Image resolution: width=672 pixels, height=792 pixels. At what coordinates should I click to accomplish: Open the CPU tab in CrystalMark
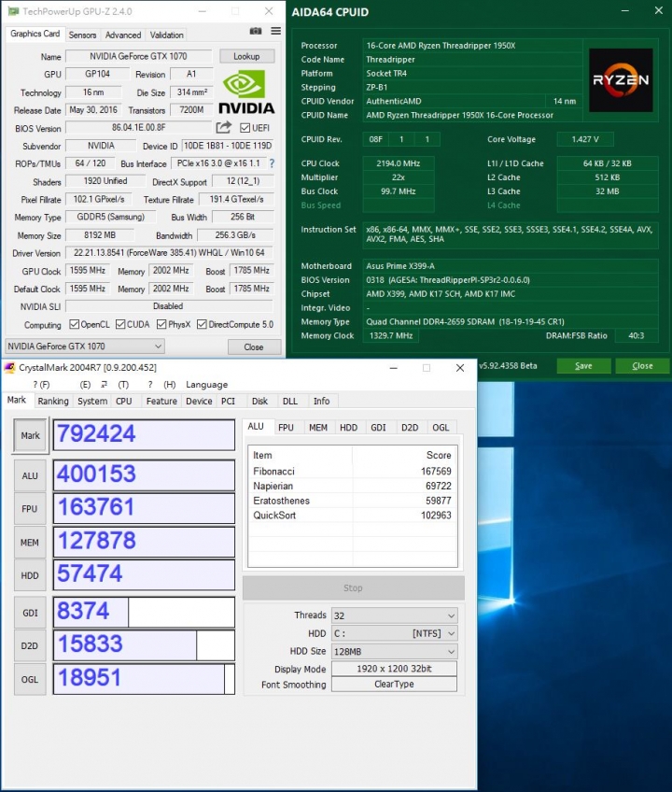pos(124,401)
